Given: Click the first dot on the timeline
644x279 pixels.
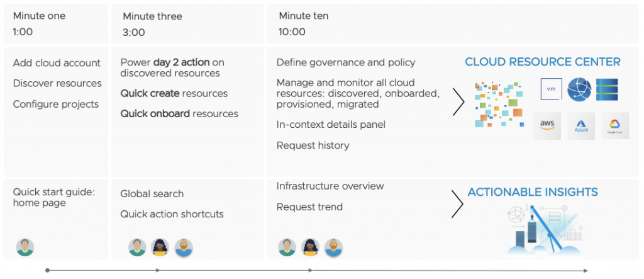Looking at the screenshot, I should 47,271.
